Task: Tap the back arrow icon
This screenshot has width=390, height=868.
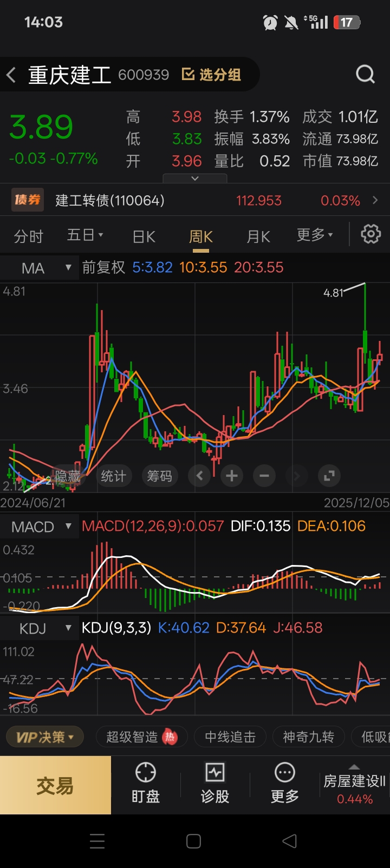Action: click(x=11, y=75)
